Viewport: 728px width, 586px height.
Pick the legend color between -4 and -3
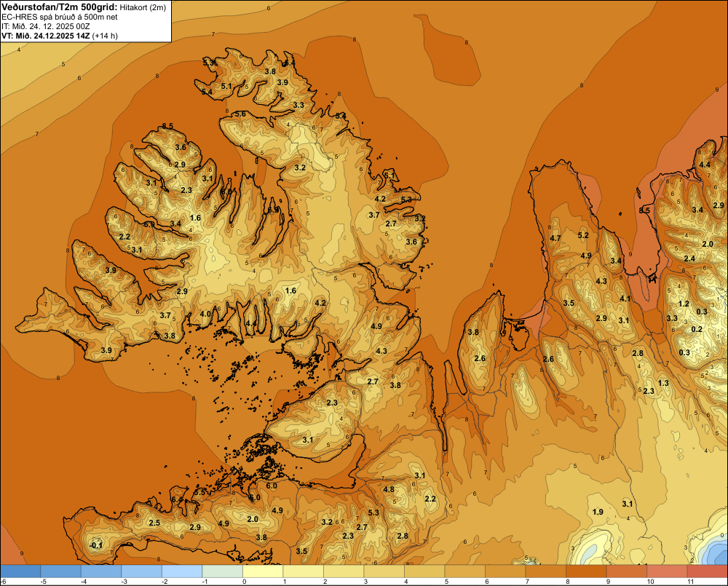coord(101,571)
